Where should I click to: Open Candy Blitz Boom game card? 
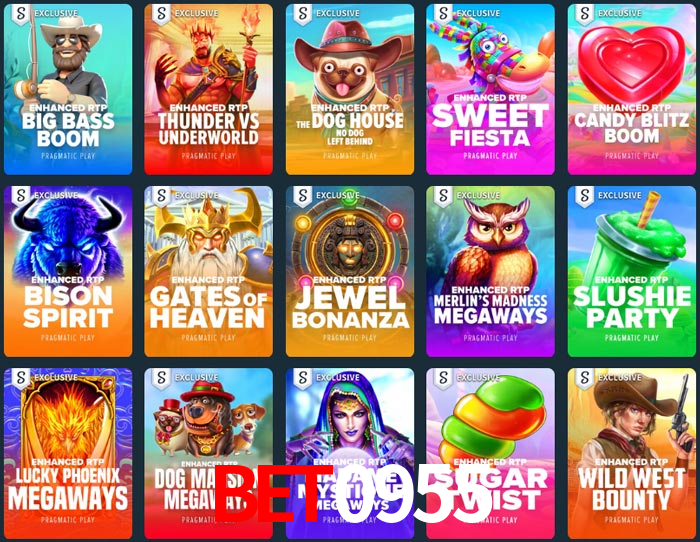[x=632, y=89]
